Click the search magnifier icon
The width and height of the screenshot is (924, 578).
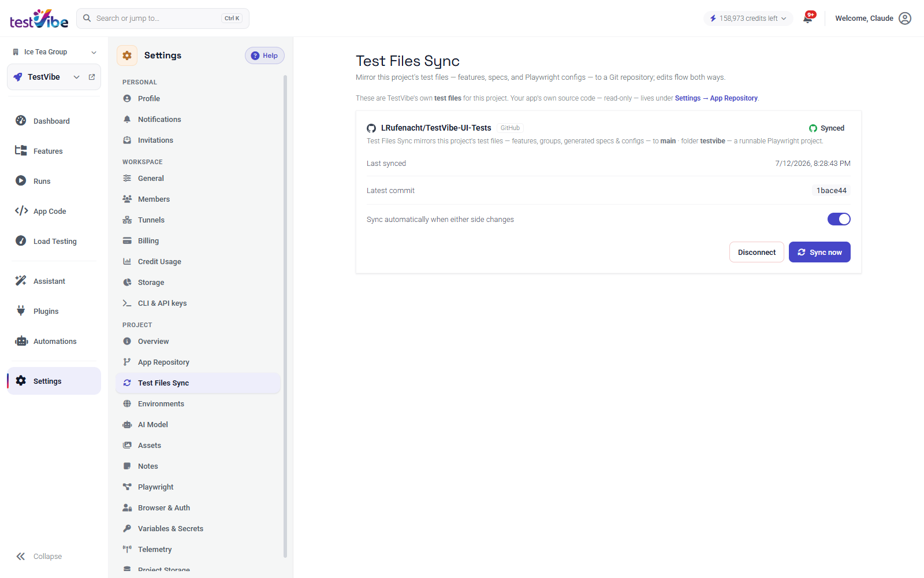[x=87, y=18]
